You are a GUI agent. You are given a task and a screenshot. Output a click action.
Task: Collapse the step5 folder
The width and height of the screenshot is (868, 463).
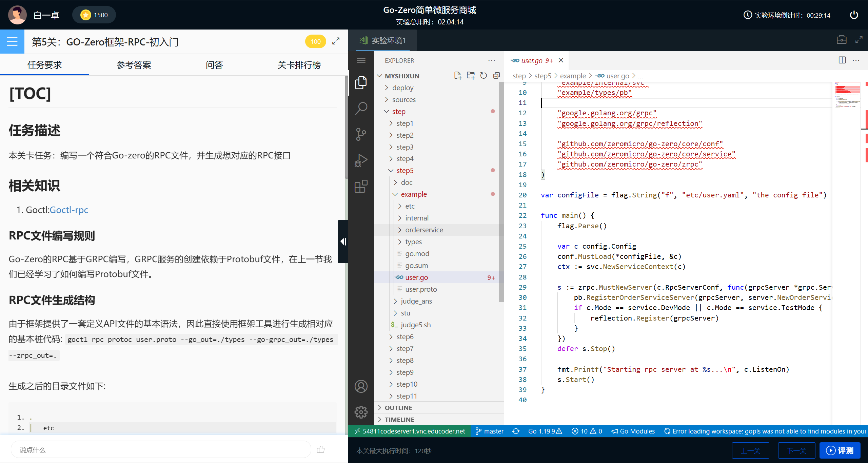coord(405,171)
